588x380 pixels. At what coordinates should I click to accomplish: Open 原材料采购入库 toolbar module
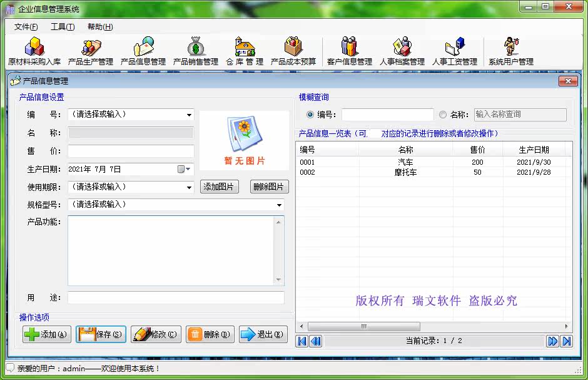[34, 51]
